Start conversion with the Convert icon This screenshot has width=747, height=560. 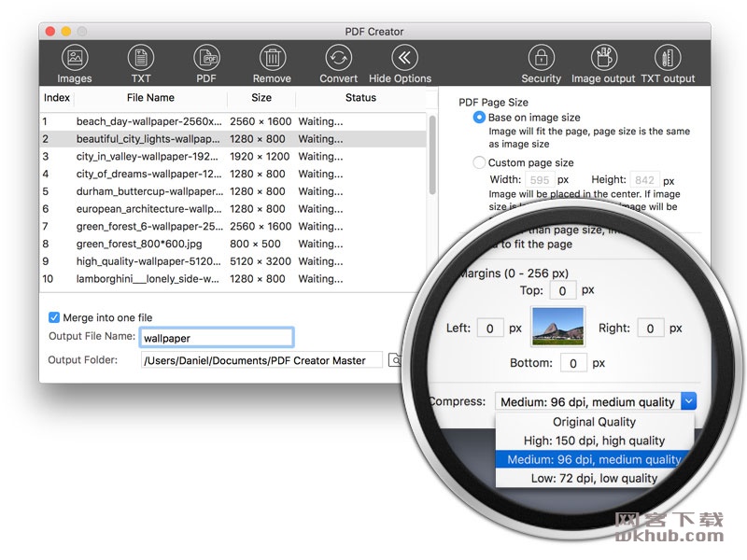pyautogui.click(x=339, y=58)
